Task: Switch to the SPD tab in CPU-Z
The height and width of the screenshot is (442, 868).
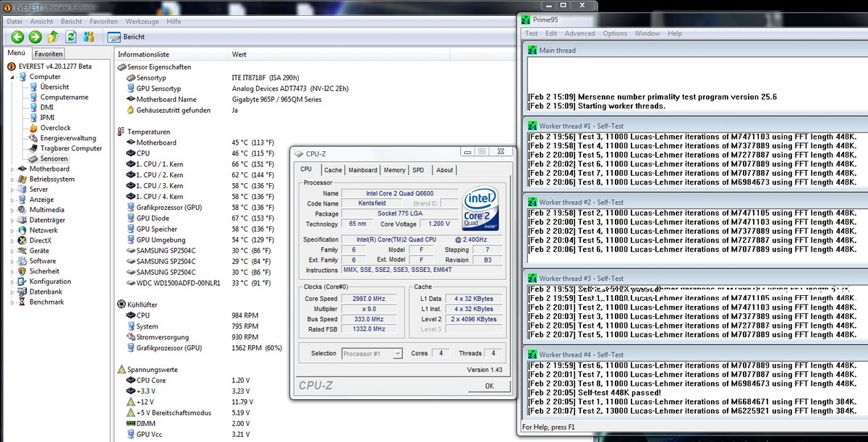Action: 419,170
